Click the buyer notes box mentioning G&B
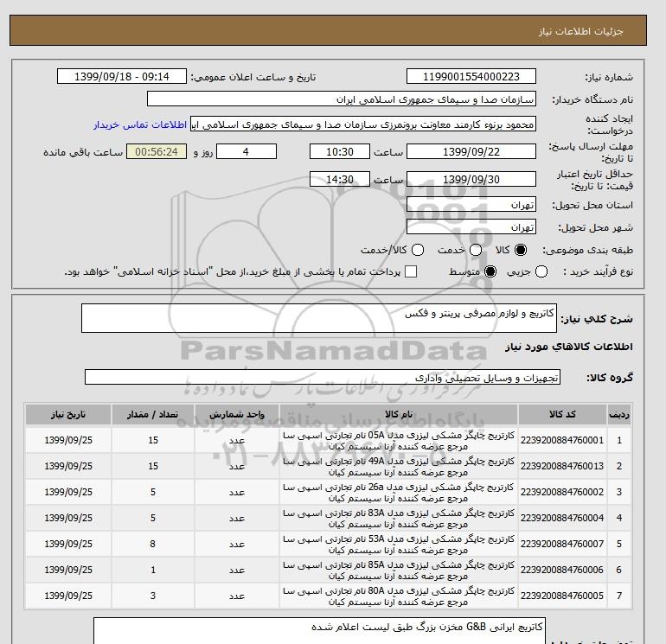Screen dimensions: 666x644 click(319, 631)
